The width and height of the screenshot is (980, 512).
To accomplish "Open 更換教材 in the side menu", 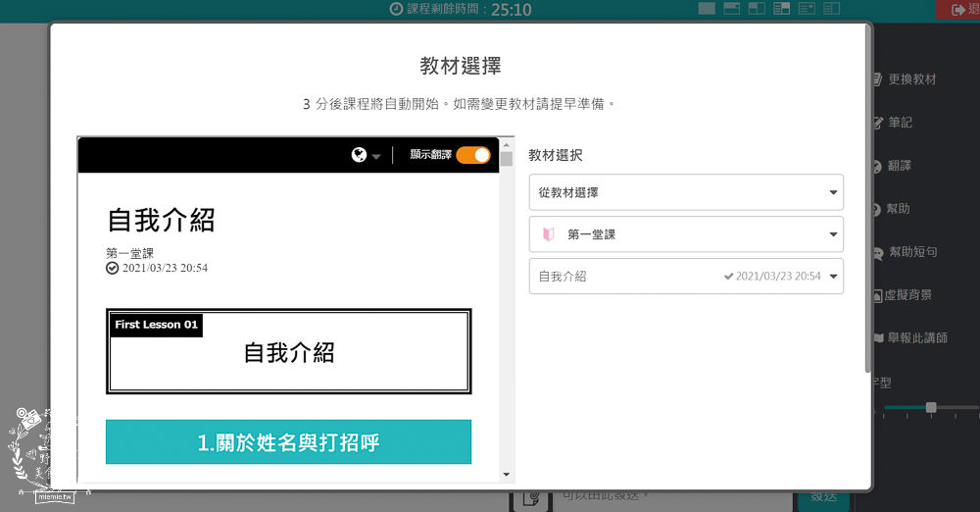I will (906, 78).
